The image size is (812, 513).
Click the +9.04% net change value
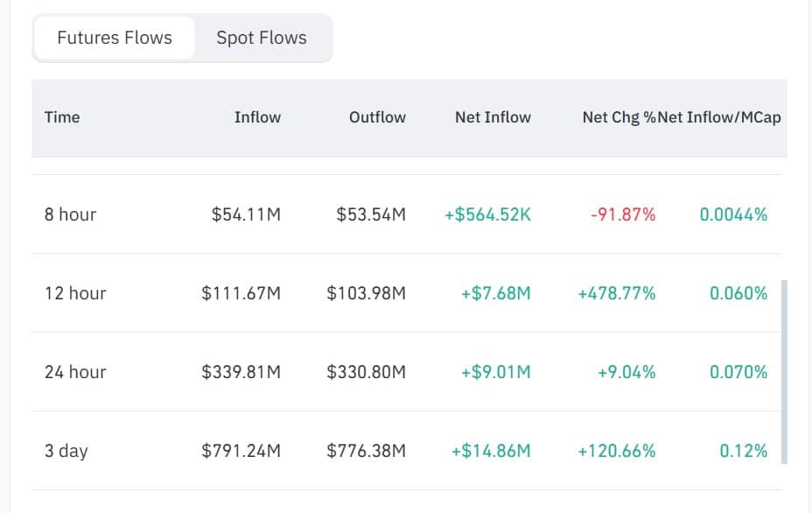626,372
